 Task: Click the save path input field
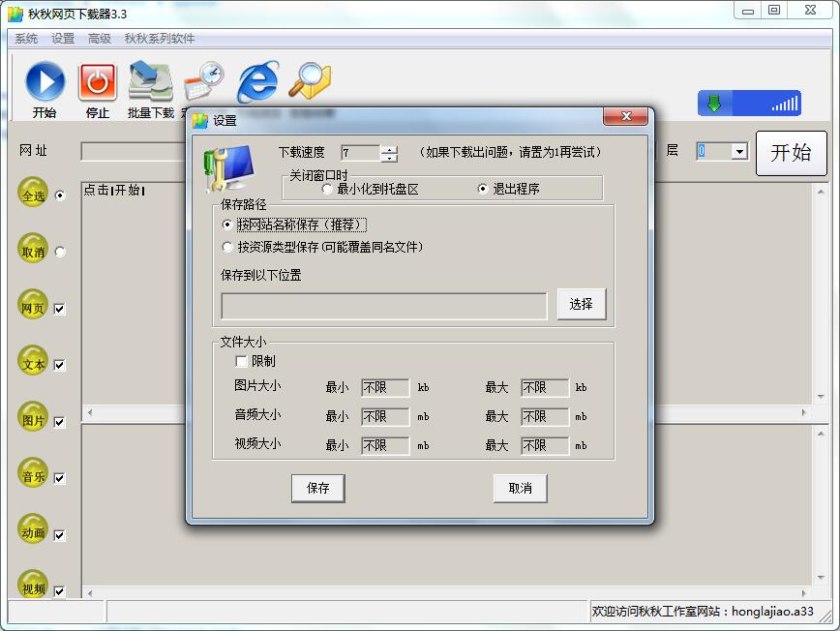coord(382,306)
